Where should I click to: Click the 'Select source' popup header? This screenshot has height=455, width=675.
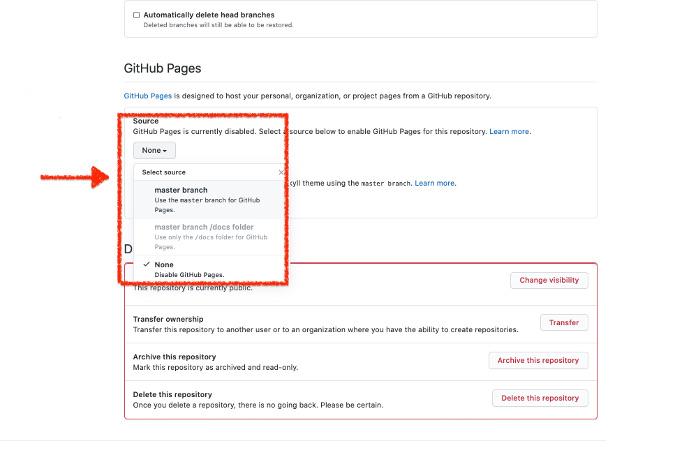(x=164, y=172)
